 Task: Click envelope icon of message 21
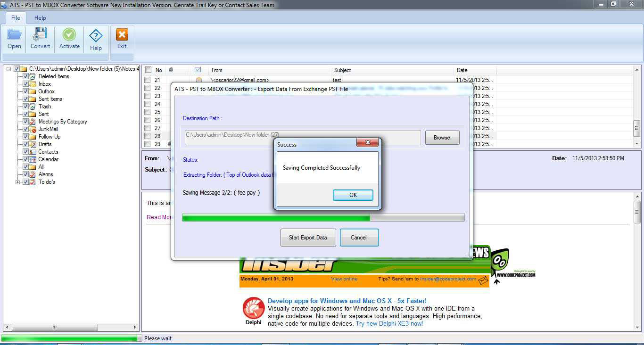(198, 80)
